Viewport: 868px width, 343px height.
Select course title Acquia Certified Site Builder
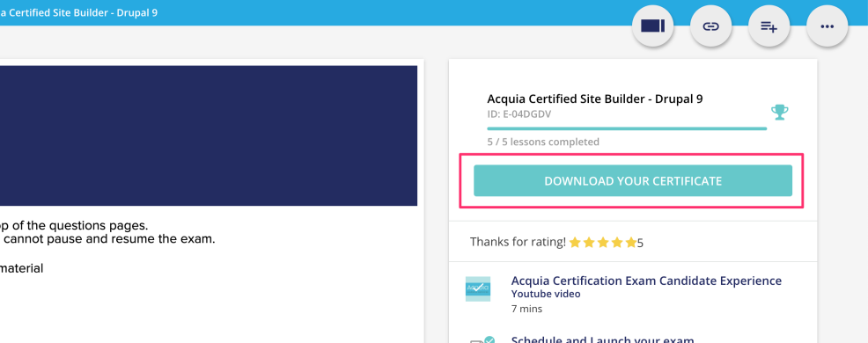click(x=595, y=99)
